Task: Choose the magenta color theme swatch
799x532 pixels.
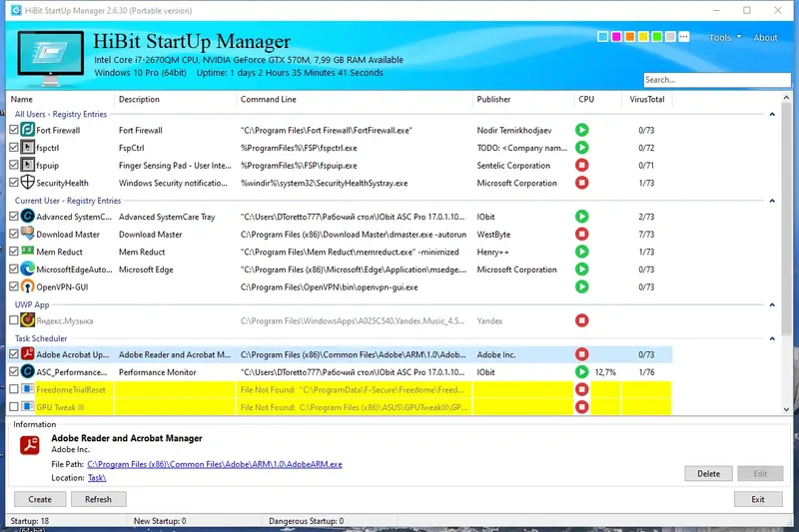Action: [616, 37]
